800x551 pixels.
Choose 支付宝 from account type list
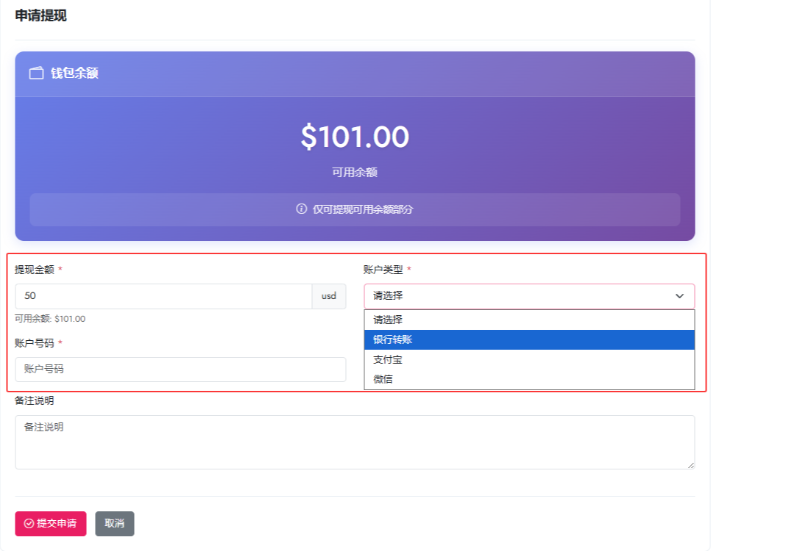(529, 360)
